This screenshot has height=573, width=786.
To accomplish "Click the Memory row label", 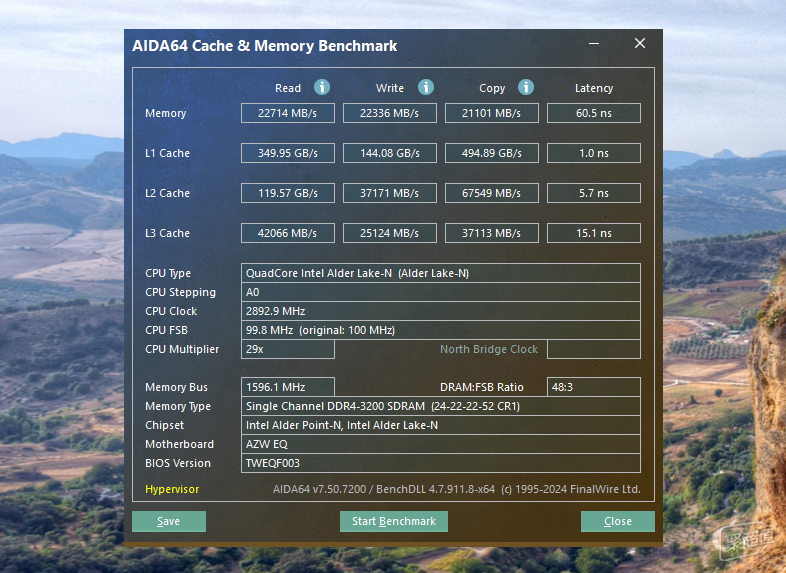I will click(165, 113).
